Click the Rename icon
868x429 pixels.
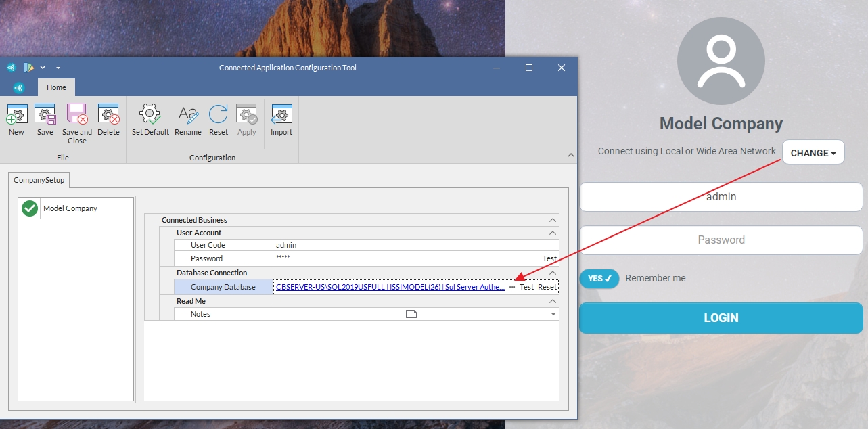tap(187, 114)
